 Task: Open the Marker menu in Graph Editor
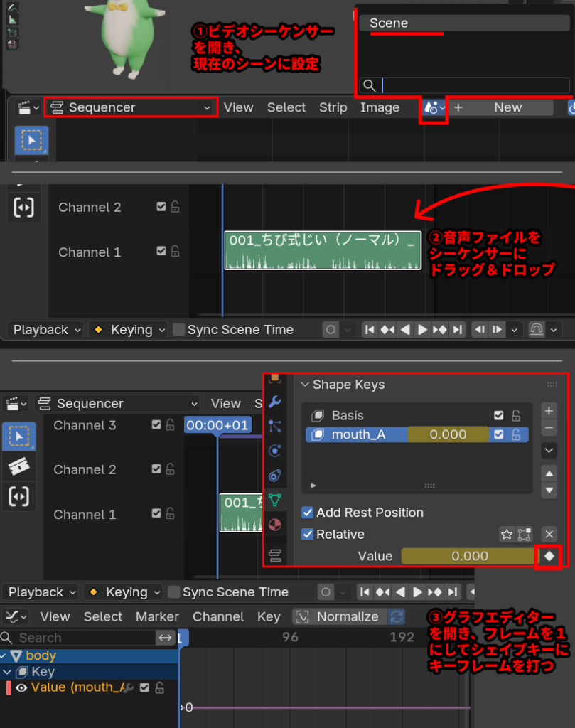pos(156,616)
